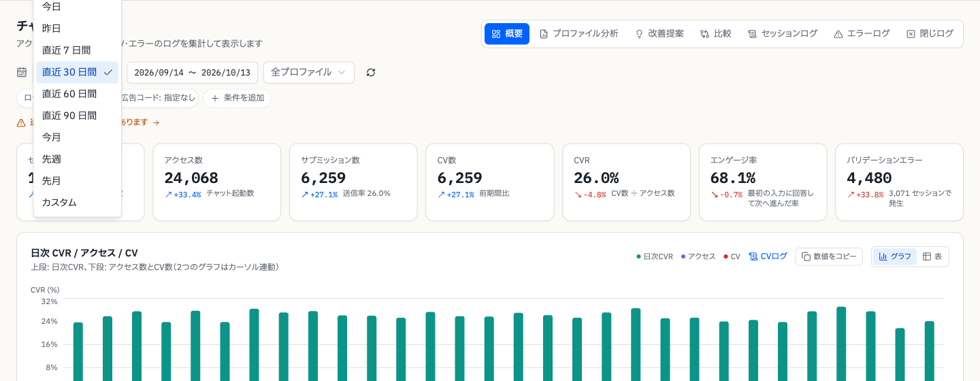Click the copy icon in 数値をコピー button
This screenshot has width=980, height=381.
click(806, 256)
